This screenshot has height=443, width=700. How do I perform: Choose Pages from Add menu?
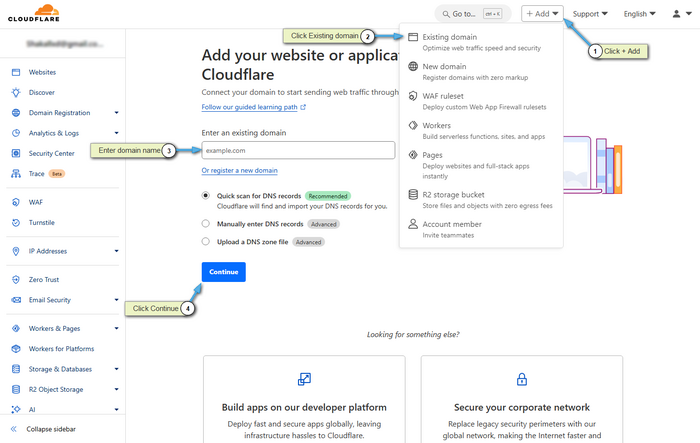481,165
